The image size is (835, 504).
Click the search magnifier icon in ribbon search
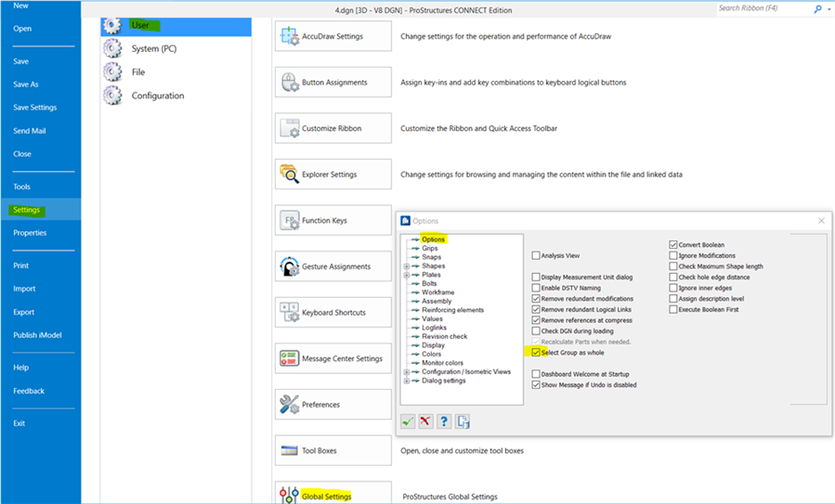tap(818, 8)
